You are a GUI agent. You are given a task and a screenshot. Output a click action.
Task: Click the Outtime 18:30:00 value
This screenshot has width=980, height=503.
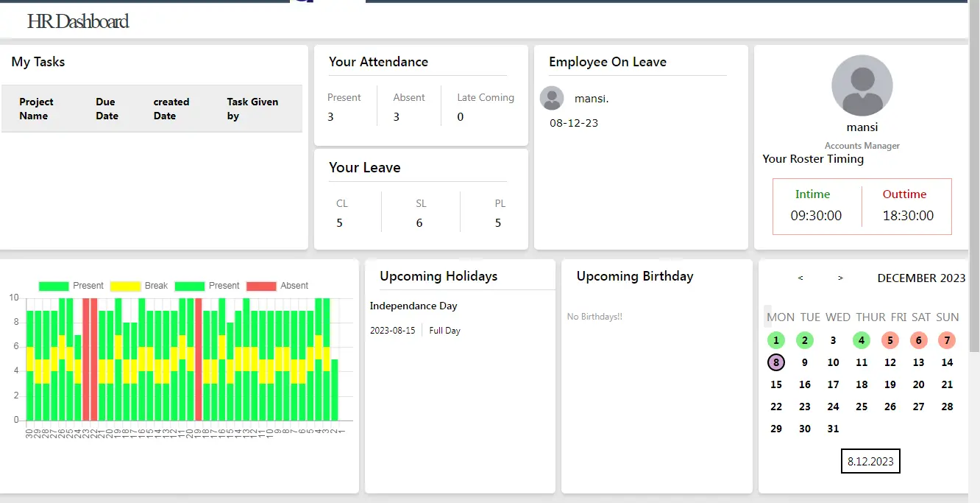tap(908, 216)
